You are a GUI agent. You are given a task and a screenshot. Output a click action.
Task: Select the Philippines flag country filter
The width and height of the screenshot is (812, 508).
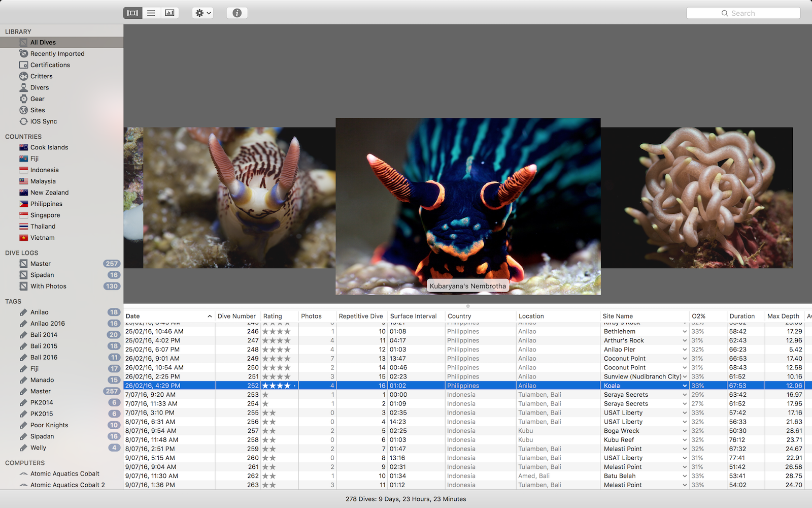point(23,204)
